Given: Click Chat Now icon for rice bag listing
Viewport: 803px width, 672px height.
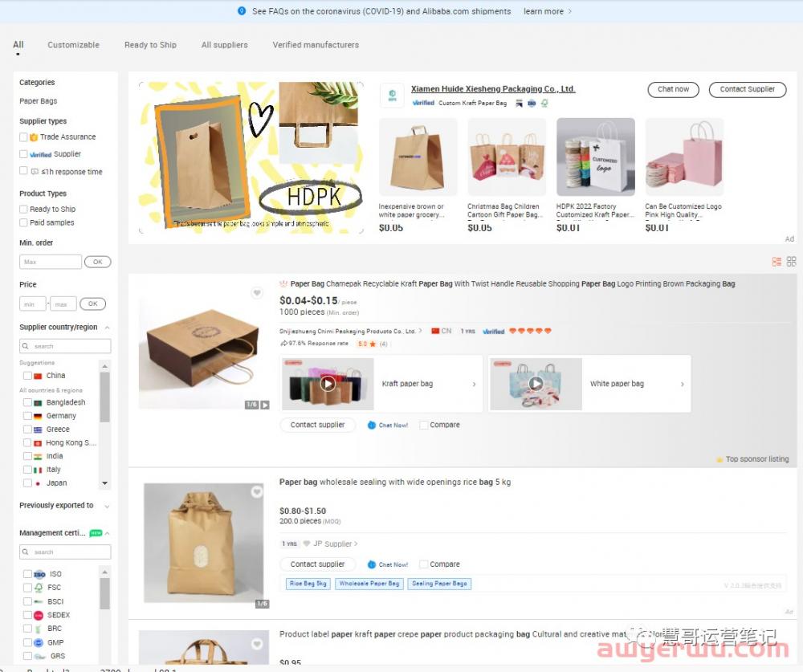Looking at the screenshot, I should tap(372, 564).
